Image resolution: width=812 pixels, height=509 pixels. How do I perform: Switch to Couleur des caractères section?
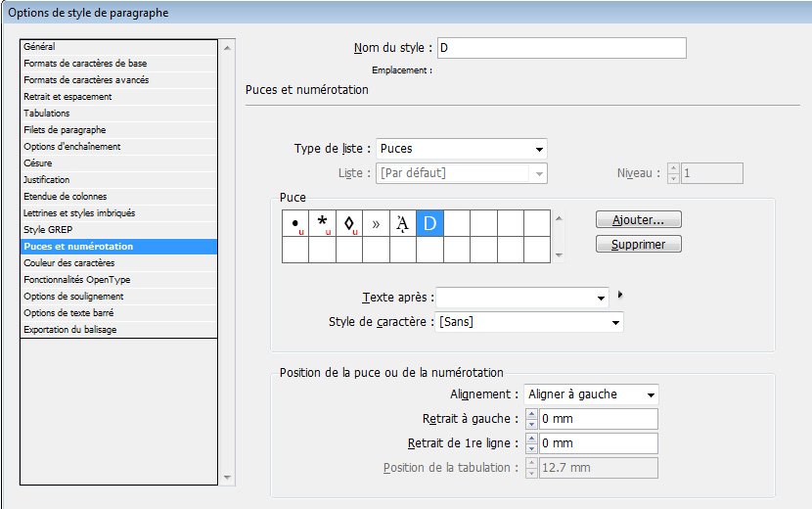pos(68,262)
